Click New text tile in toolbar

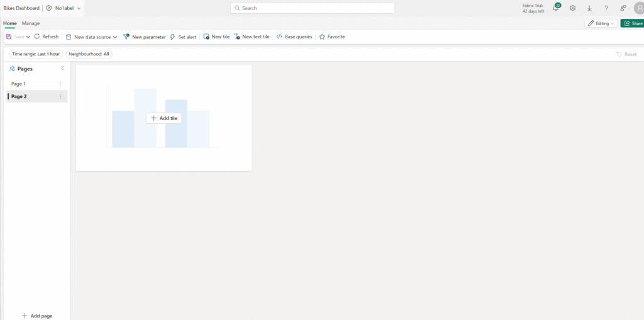point(252,37)
